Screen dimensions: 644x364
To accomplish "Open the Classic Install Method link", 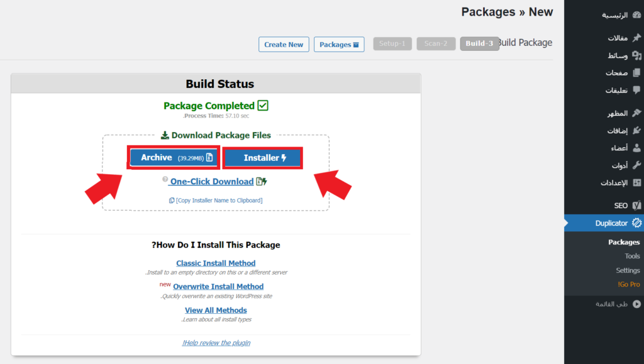I will pos(216,263).
